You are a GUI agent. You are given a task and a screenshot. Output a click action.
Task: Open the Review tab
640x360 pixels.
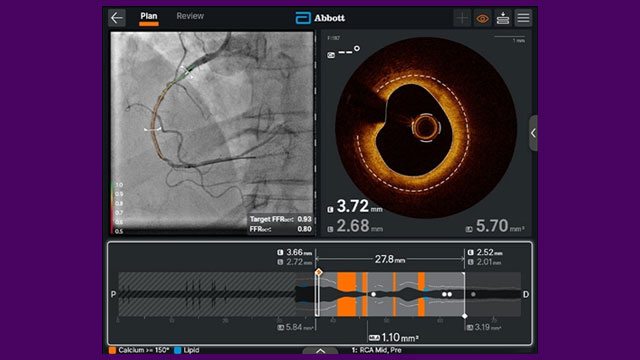pyautogui.click(x=190, y=16)
